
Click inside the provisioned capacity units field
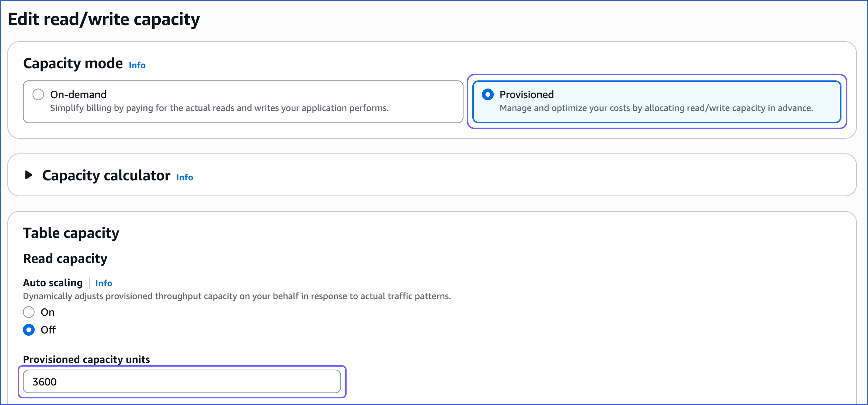click(x=181, y=381)
